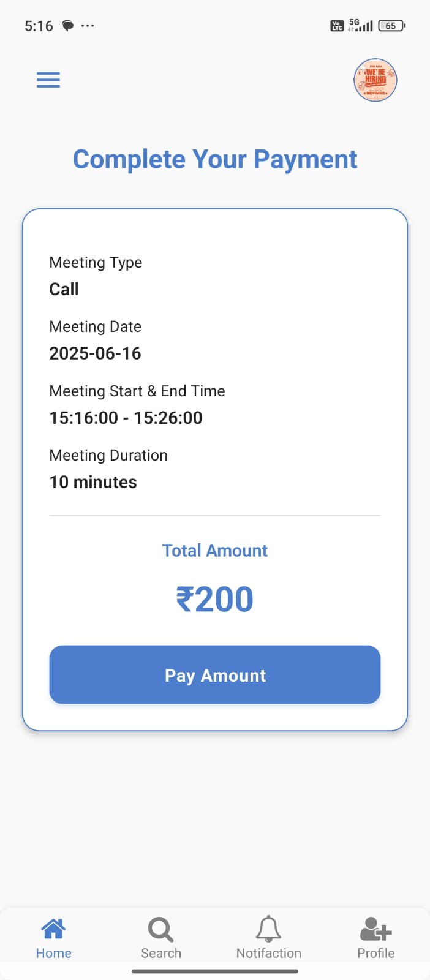Image resolution: width=430 pixels, height=980 pixels.
Task: Tap the three-dot status bar overflow
Action: (88, 26)
